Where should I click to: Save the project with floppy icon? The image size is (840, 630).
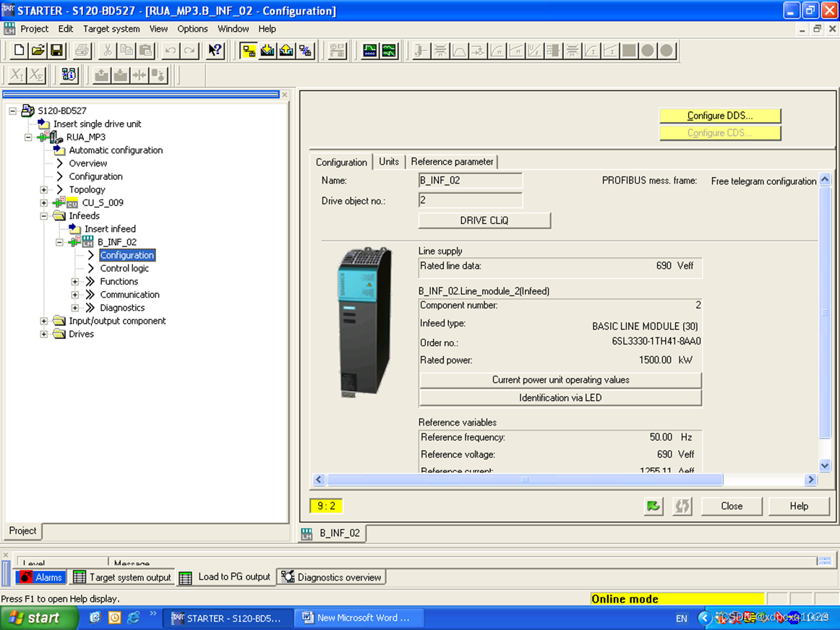(56, 51)
